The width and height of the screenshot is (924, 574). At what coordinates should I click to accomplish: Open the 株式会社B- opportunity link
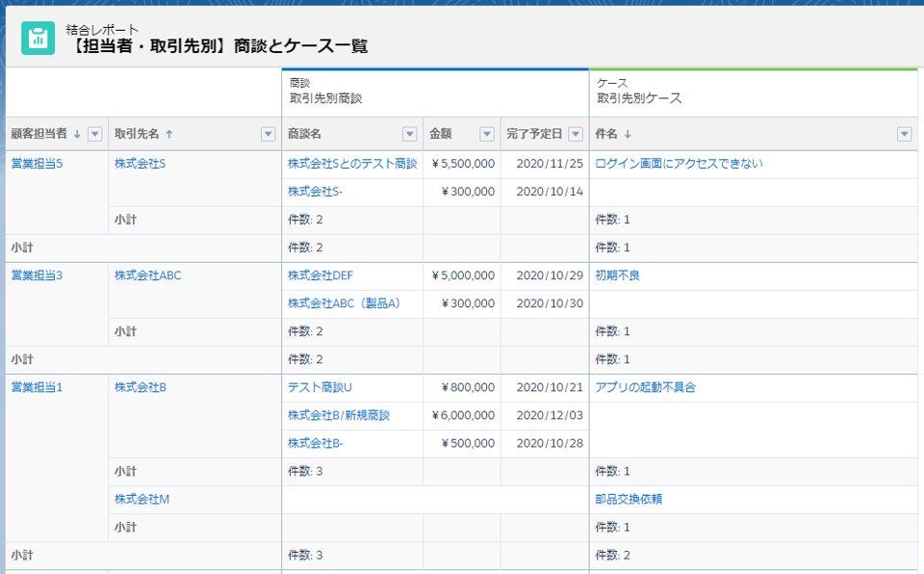[316, 444]
